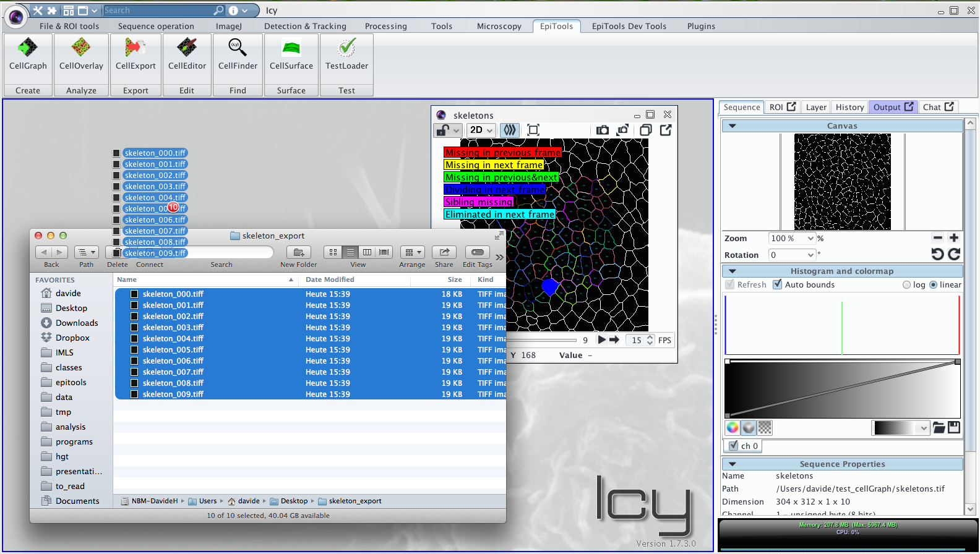
Task: Zoom out the canvas with minus
Action: pyautogui.click(x=938, y=238)
